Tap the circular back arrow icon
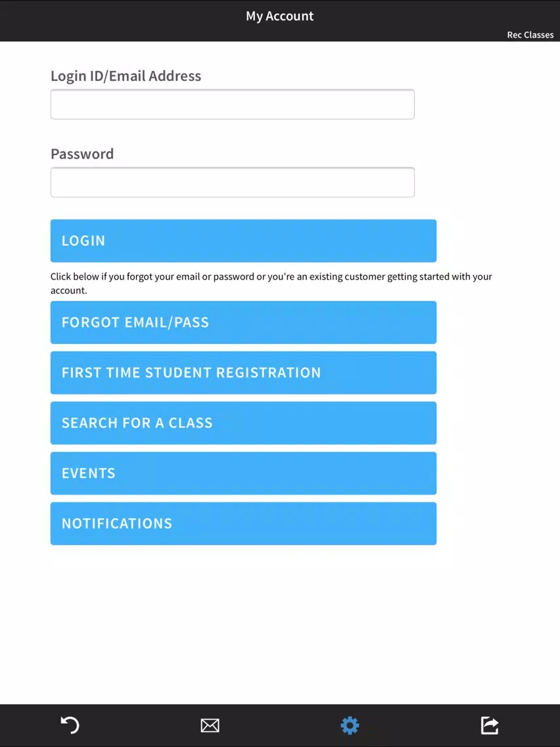 70,725
